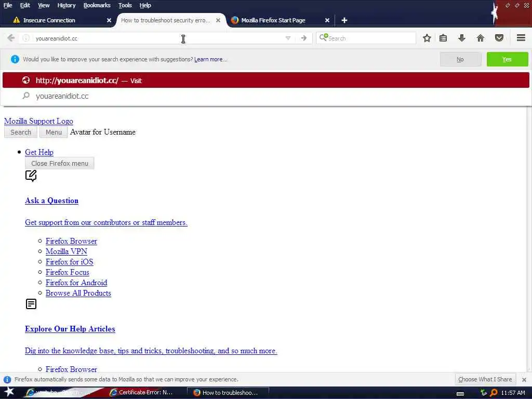This screenshot has width=532, height=399.
Task: Click the site identity info icon
Action: [x=26, y=38]
